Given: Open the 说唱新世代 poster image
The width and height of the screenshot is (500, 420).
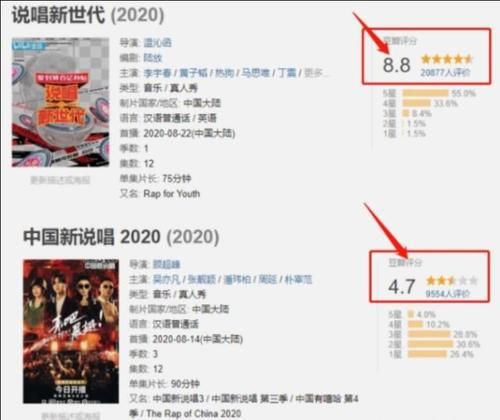Looking at the screenshot, I should tap(60, 102).
